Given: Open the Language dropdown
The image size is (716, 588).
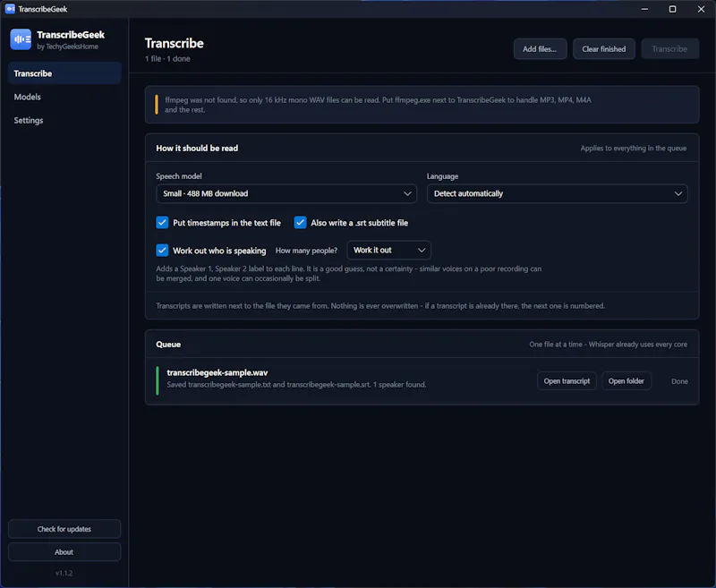Looking at the screenshot, I should 557,193.
